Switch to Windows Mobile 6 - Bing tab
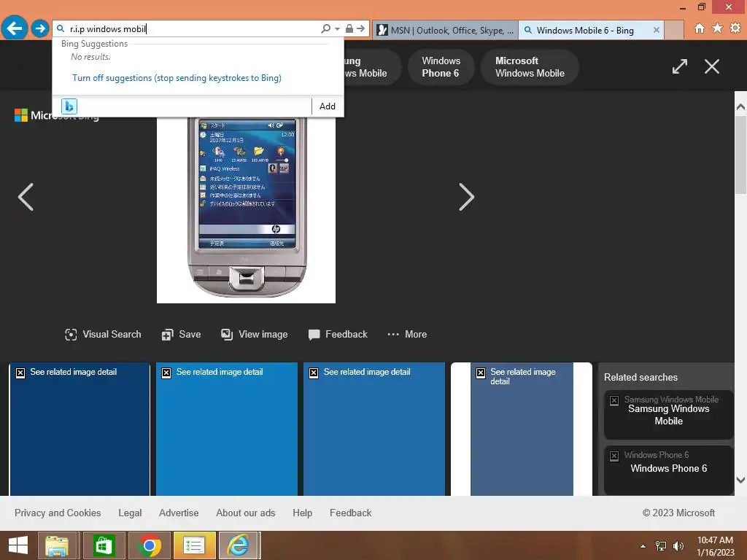This screenshot has height=560, width=747. (x=585, y=30)
